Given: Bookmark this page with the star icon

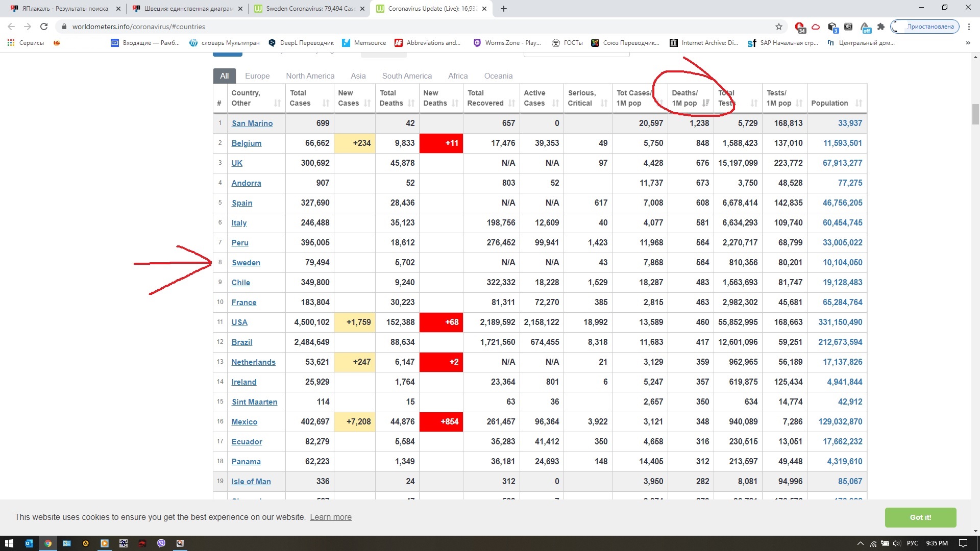Looking at the screenshot, I should (x=779, y=27).
